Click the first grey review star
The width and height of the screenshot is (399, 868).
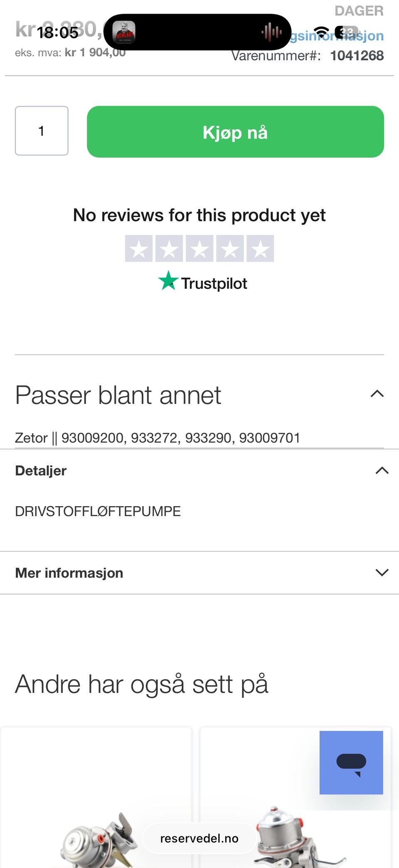(x=139, y=248)
